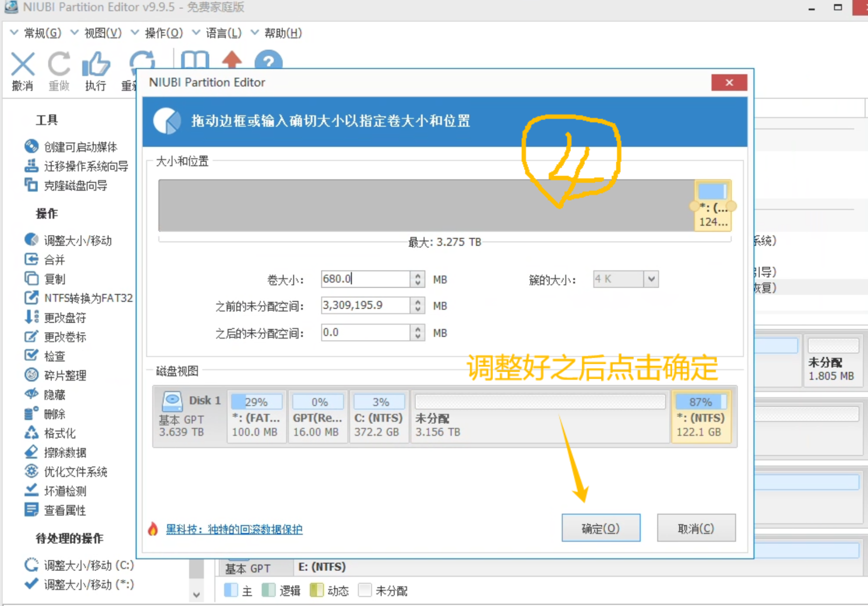Choose 删除 delete partition operation
The image size is (868, 606).
tap(44, 413)
